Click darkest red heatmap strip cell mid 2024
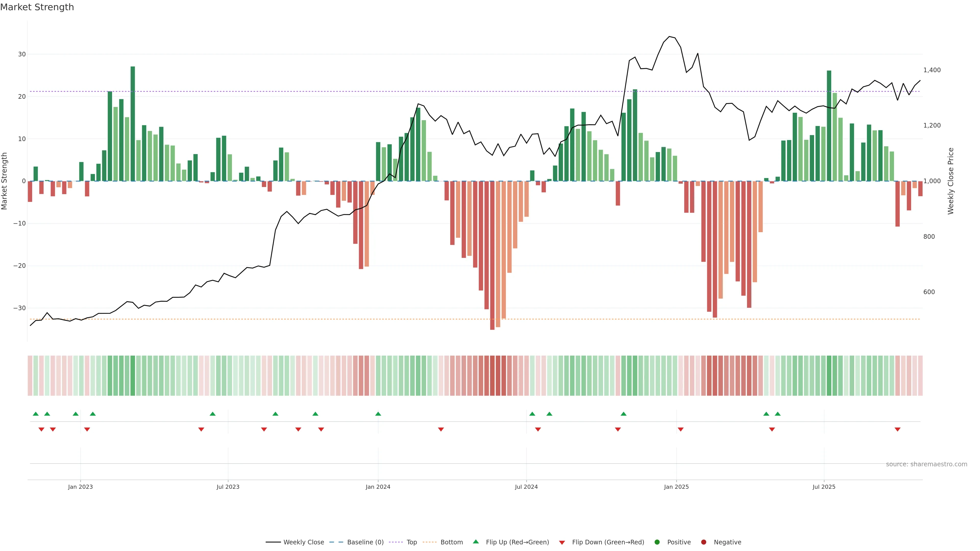The width and height of the screenshot is (980, 551). tap(492, 376)
